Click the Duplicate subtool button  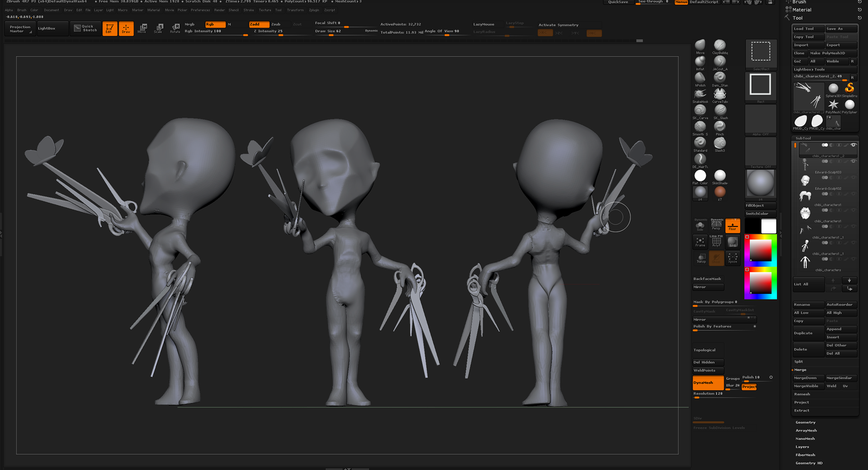pyautogui.click(x=808, y=333)
